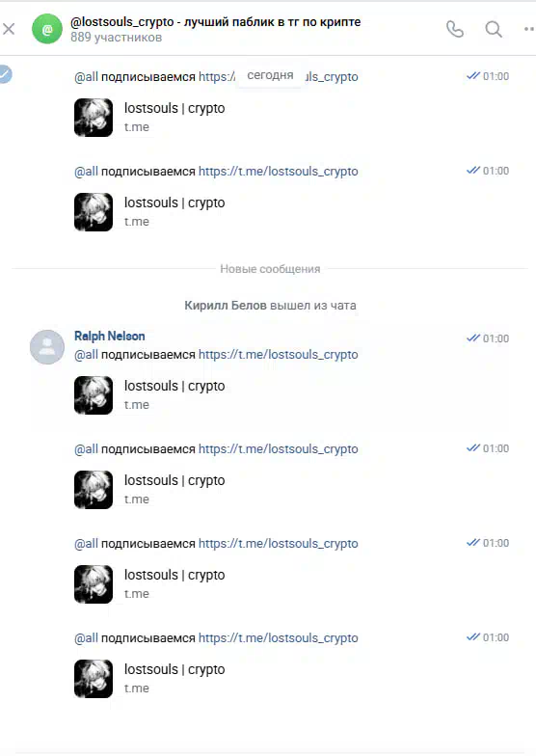Image resolution: width=536 pixels, height=756 pixels.
Task: Click Ralph Nelson's profile avatar
Action: coord(47,347)
